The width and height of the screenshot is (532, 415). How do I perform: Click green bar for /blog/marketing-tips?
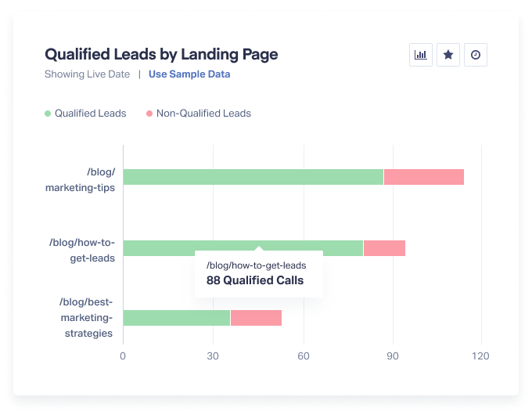[253, 177]
